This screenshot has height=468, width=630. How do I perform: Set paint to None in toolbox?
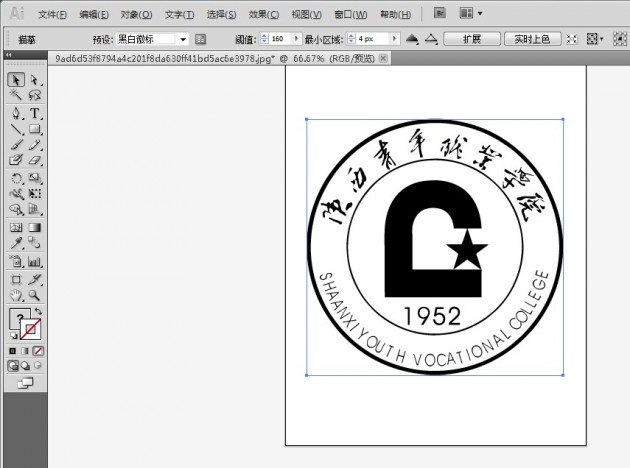(39, 351)
